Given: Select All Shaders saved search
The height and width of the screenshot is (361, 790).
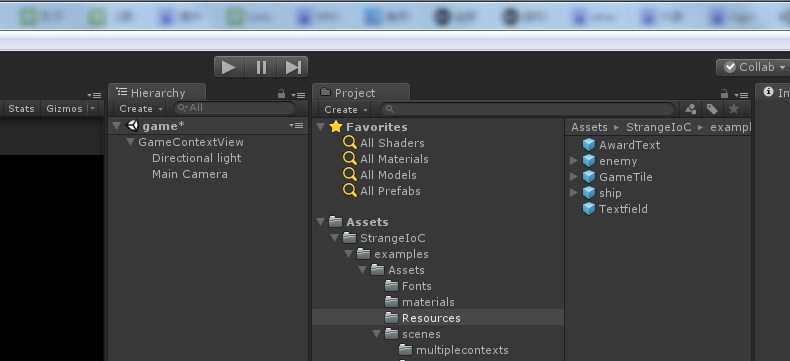Looking at the screenshot, I should pos(392,143).
